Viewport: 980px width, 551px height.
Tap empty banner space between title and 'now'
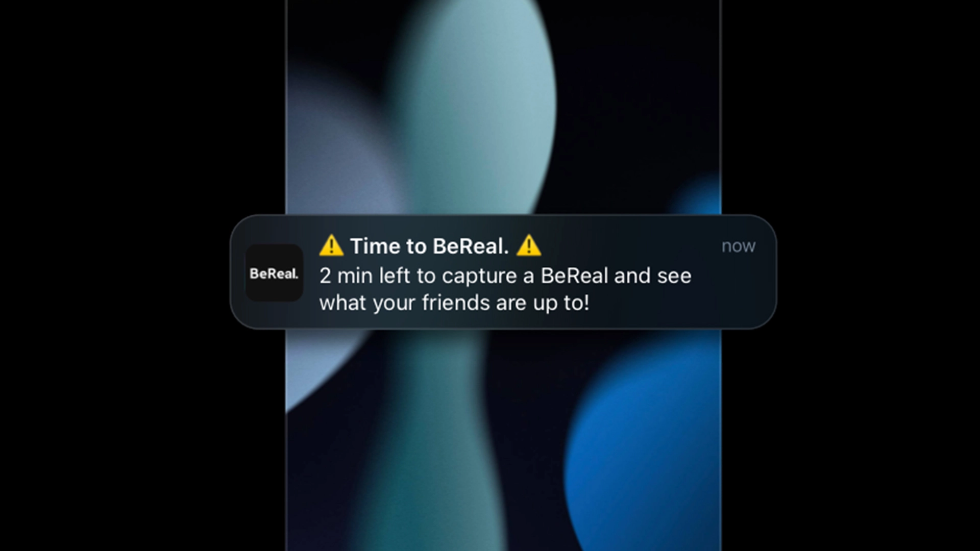(630, 246)
